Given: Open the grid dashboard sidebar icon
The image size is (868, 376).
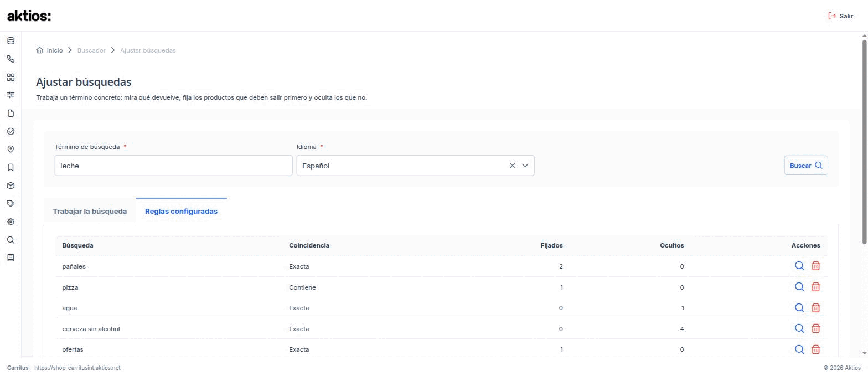Looking at the screenshot, I should tap(11, 78).
